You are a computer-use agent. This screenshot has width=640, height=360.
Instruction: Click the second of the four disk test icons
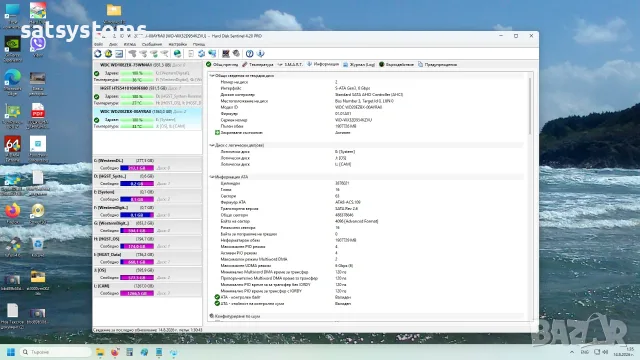click(x=143, y=53)
